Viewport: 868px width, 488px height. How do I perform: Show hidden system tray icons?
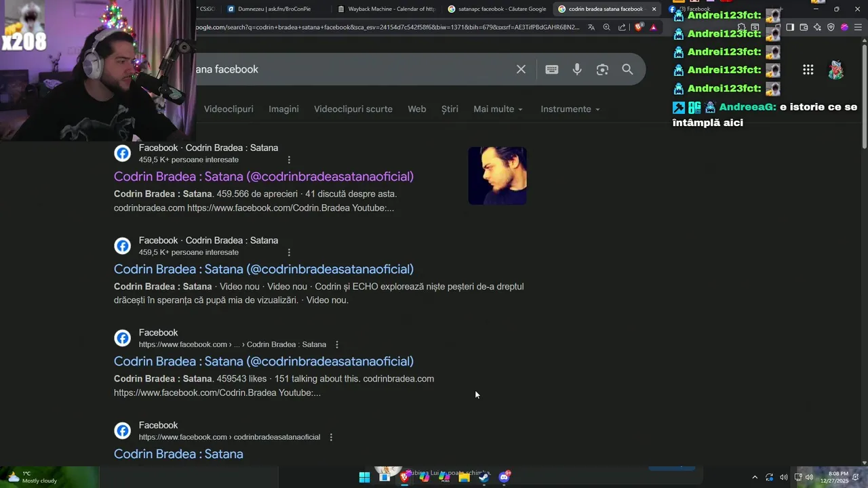tap(755, 477)
